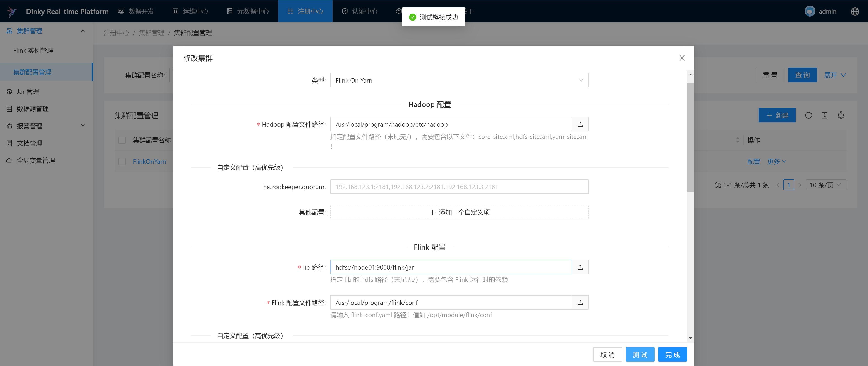Open the Flink On Yarn type dropdown
The image size is (868, 366).
[459, 80]
